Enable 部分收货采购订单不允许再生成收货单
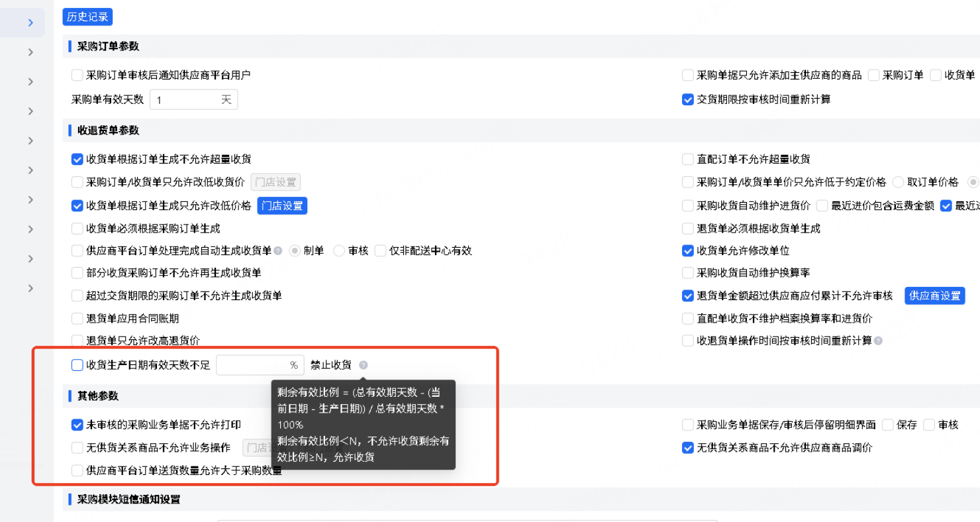The height and width of the screenshot is (522, 980). [77, 273]
